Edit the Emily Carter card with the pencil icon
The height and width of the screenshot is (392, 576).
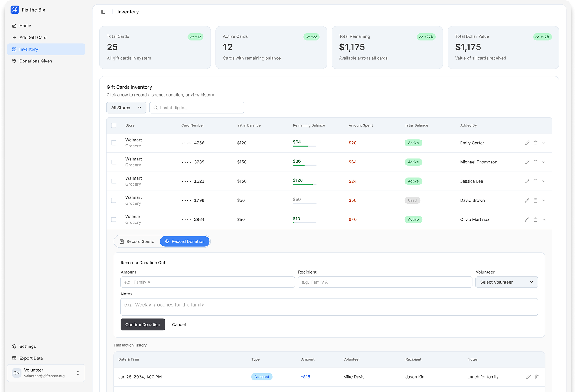point(527,143)
